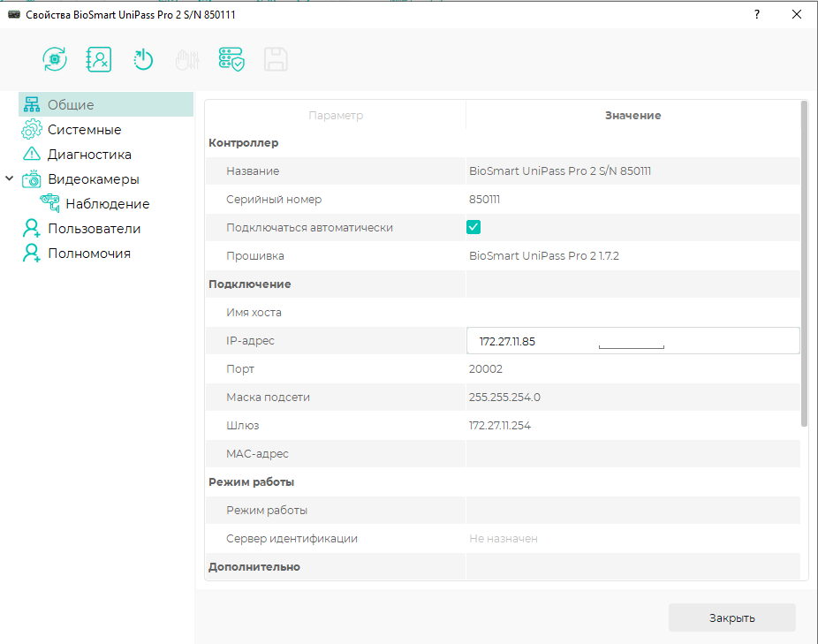Click the network icon beside Общие

click(32, 104)
